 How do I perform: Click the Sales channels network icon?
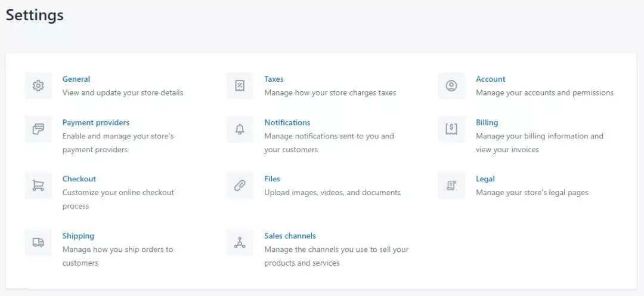(240, 242)
